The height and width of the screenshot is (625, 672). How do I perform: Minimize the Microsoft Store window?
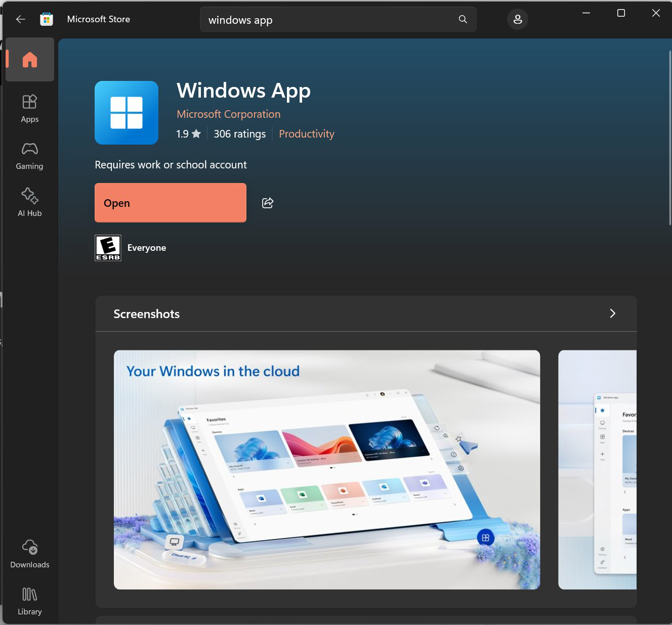coord(586,13)
